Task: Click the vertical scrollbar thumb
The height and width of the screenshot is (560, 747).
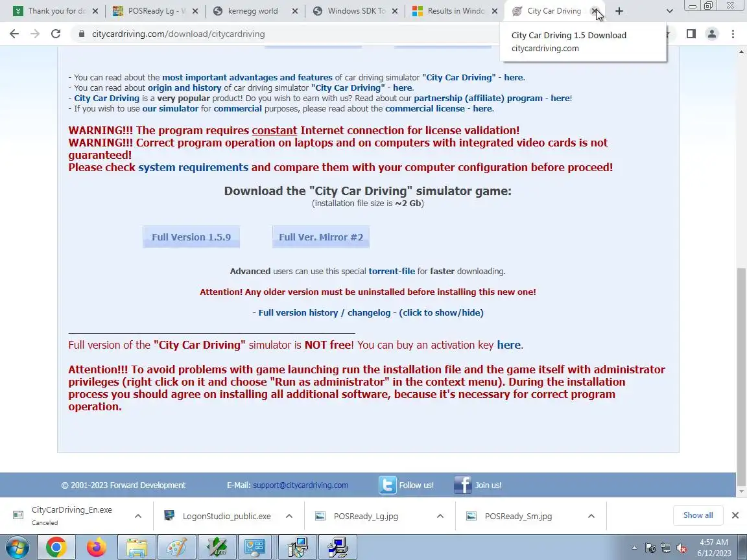Action: coord(741,376)
